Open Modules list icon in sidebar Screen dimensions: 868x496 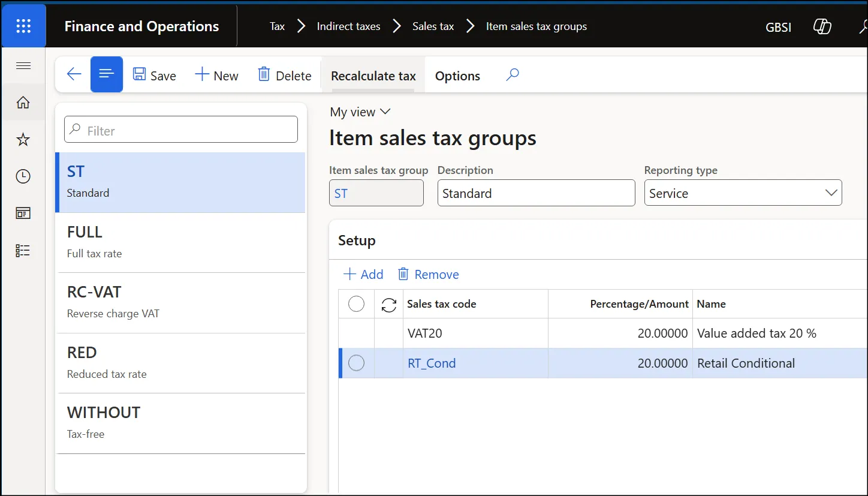click(23, 251)
